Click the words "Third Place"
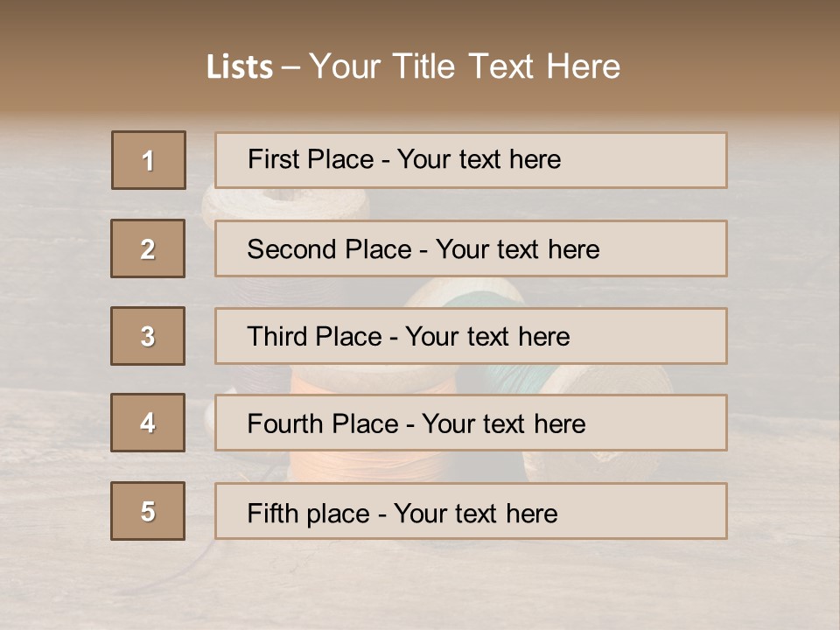The image size is (840, 630). [314, 336]
